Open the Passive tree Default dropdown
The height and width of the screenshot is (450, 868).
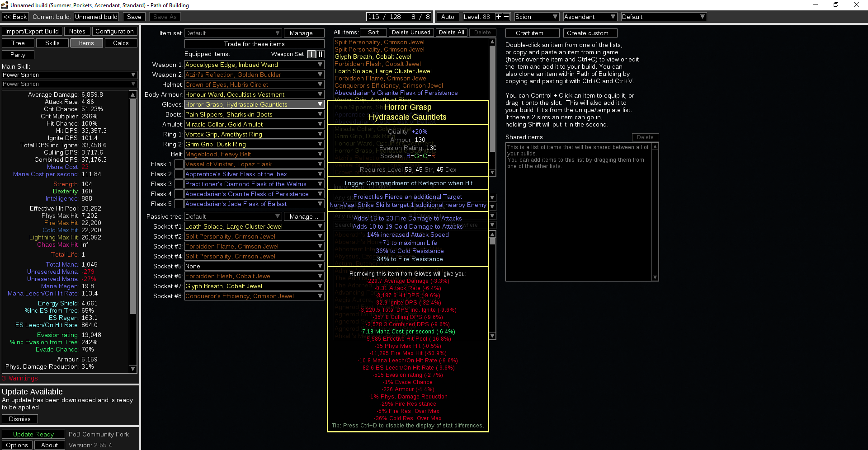pyautogui.click(x=233, y=217)
